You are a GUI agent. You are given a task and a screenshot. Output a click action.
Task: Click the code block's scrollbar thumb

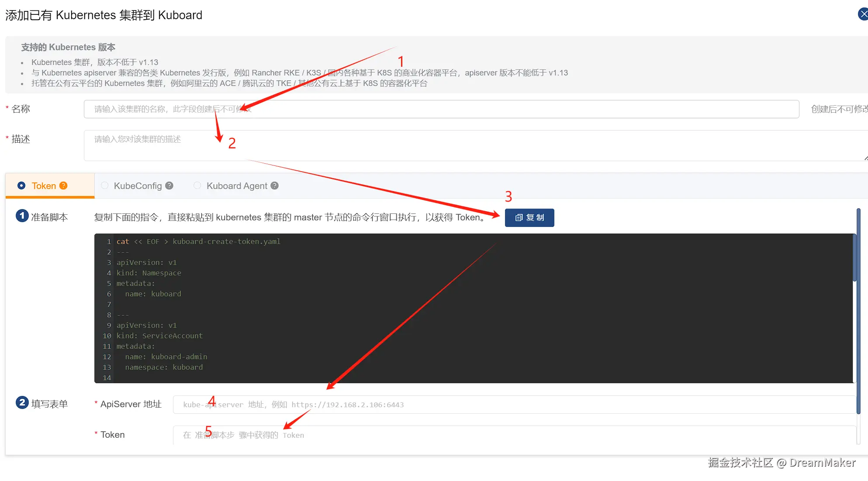click(854, 258)
